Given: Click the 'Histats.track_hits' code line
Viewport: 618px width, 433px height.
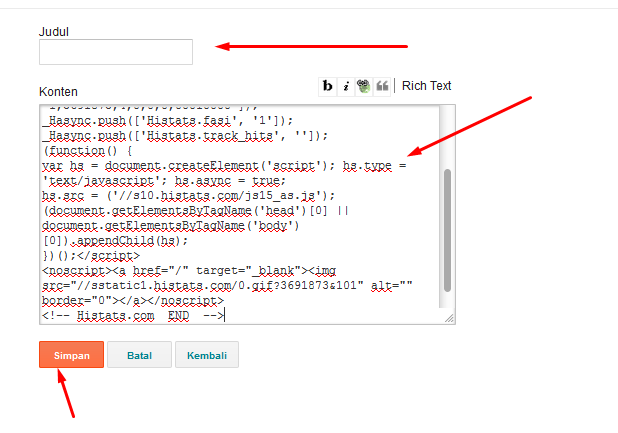Looking at the screenshot, I should click(185, 136).
